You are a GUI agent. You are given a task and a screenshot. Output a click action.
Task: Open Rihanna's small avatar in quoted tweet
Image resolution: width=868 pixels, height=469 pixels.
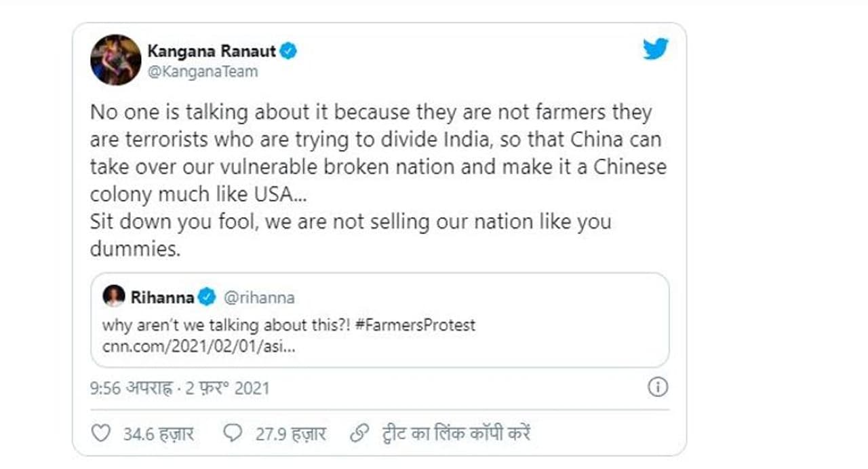113,297
